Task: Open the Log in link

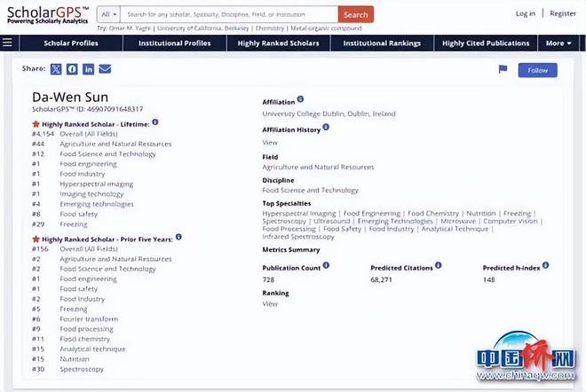Action: tap(526, 13)
